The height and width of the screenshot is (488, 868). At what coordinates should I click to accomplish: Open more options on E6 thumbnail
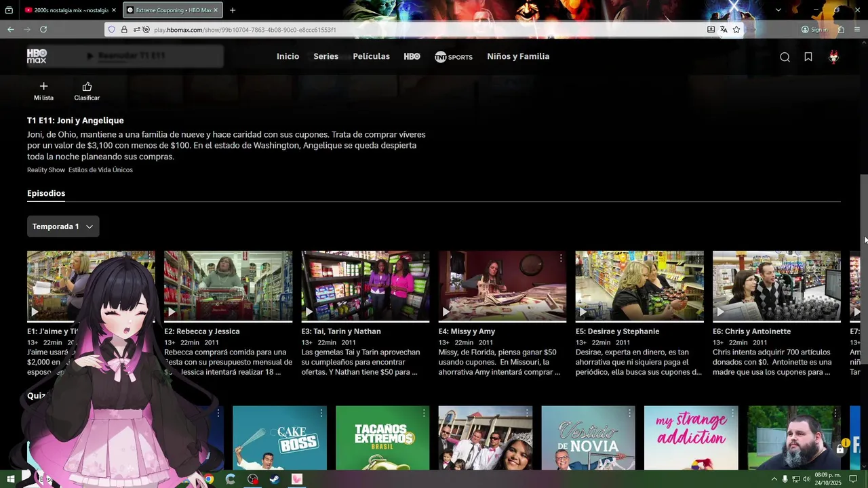click(x=835, y=258)
